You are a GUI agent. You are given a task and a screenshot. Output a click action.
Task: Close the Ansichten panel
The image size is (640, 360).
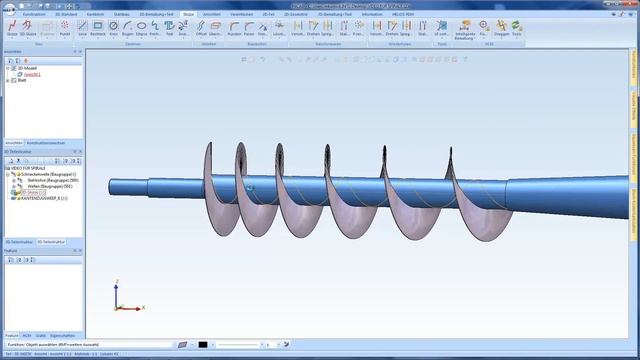80,52
